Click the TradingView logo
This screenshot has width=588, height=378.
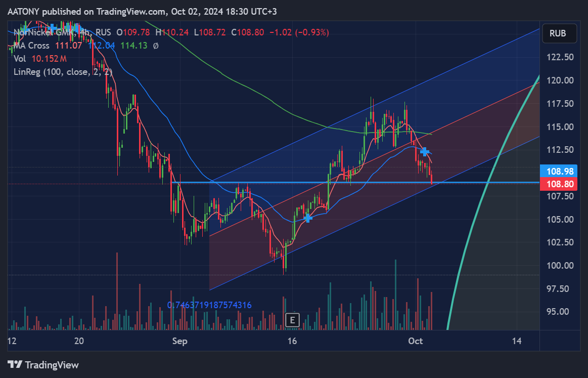point(43,364)
